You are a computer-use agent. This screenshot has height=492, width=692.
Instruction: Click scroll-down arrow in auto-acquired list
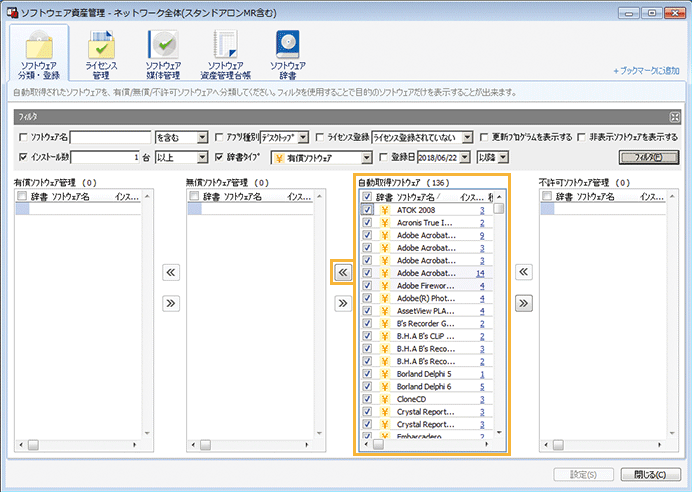click(499, 432)
